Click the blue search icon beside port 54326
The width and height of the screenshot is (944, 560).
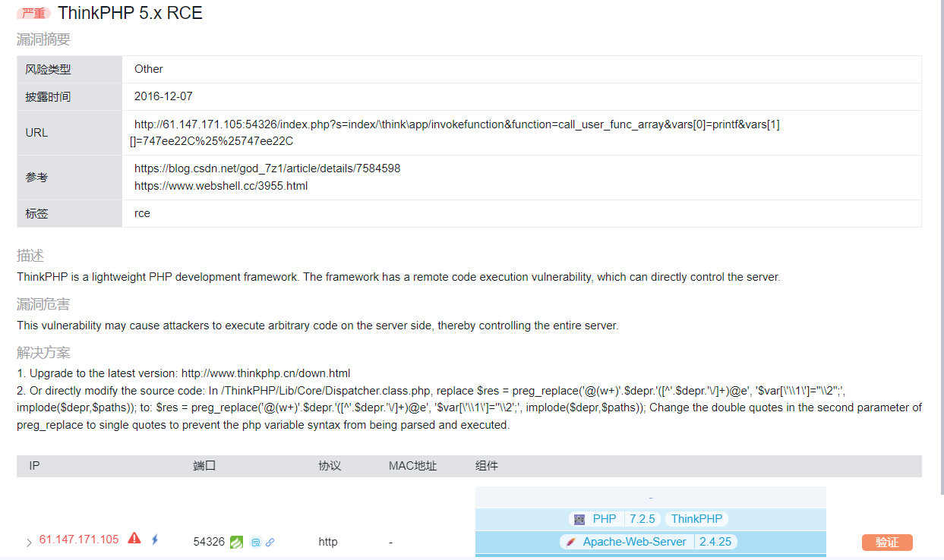[256, 543]
